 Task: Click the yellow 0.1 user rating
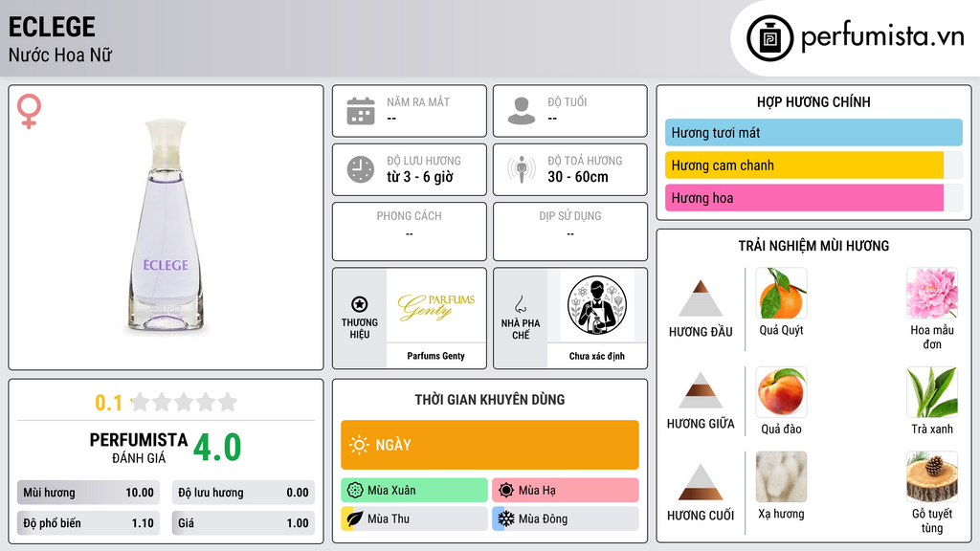109,403
